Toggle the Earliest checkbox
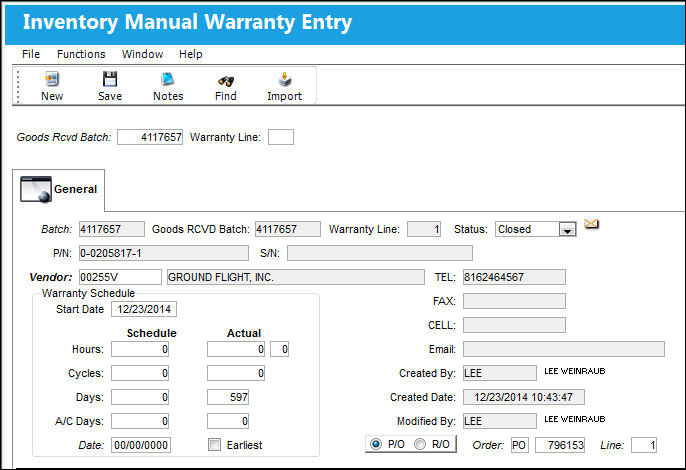This screenshot has width=686, height=470. [x=214, y=445]
